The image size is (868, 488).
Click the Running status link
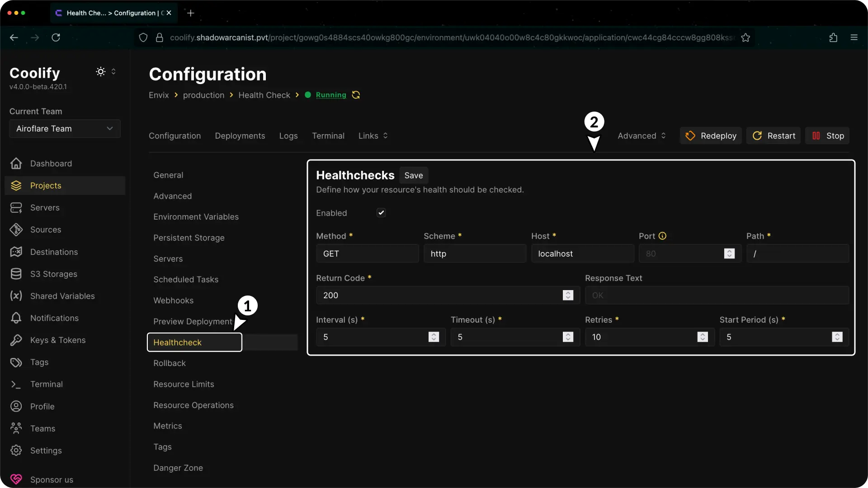tap(331, 95)
